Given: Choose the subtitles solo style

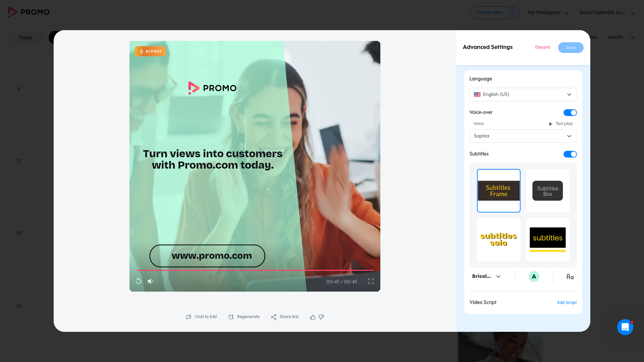Looking at the screenshot, I should (x=499, y=240).
